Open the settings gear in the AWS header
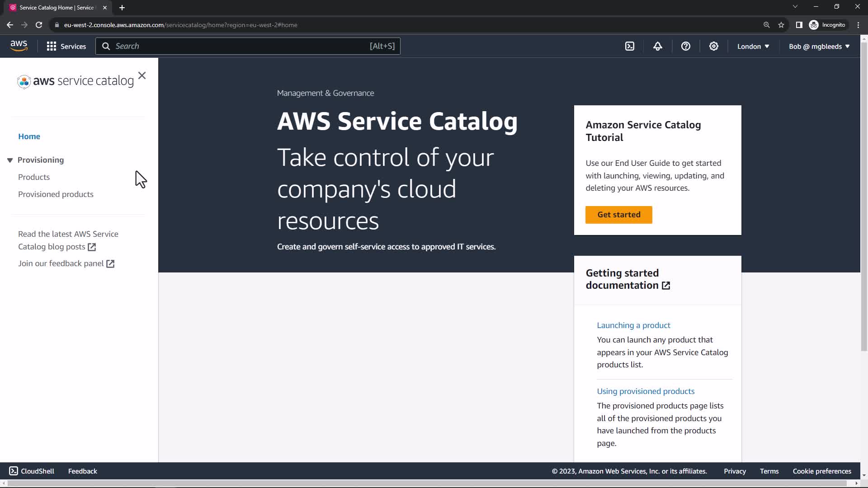The image size is (868, 488). (714, 46)
